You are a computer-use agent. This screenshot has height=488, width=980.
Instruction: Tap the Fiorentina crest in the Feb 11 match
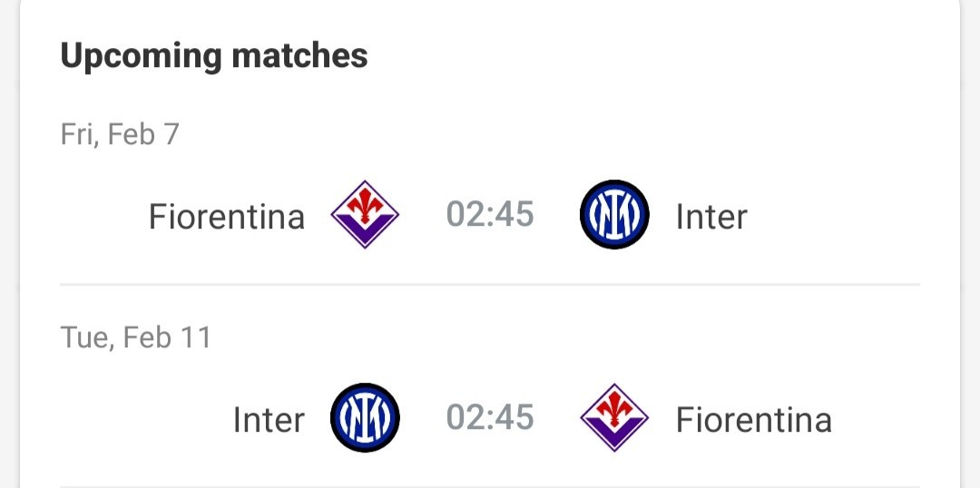[614, 417]
